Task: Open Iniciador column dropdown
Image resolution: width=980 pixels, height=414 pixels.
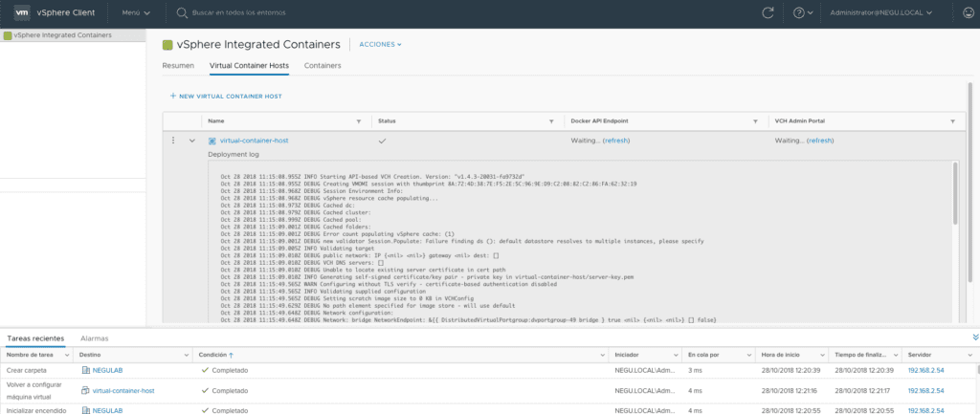Action: (675, 355)
